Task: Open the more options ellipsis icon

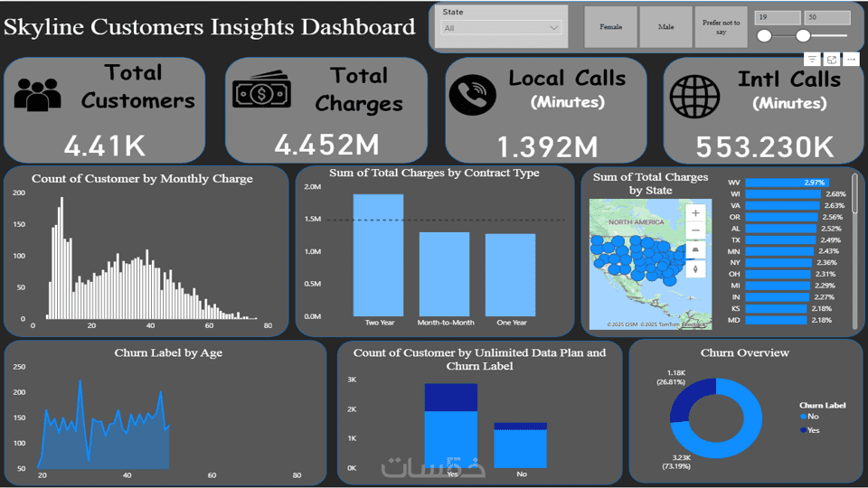Action: (852, 60)
